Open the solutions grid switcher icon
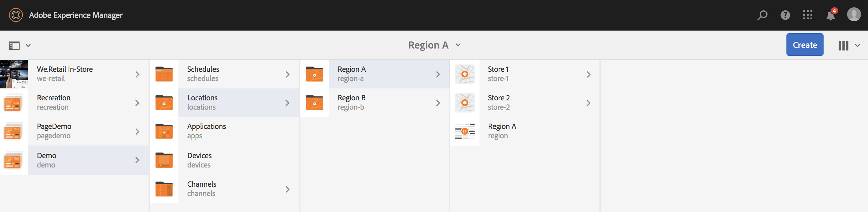Image resolution: width=868 pixels, height=212 pixels. (807, 15)
